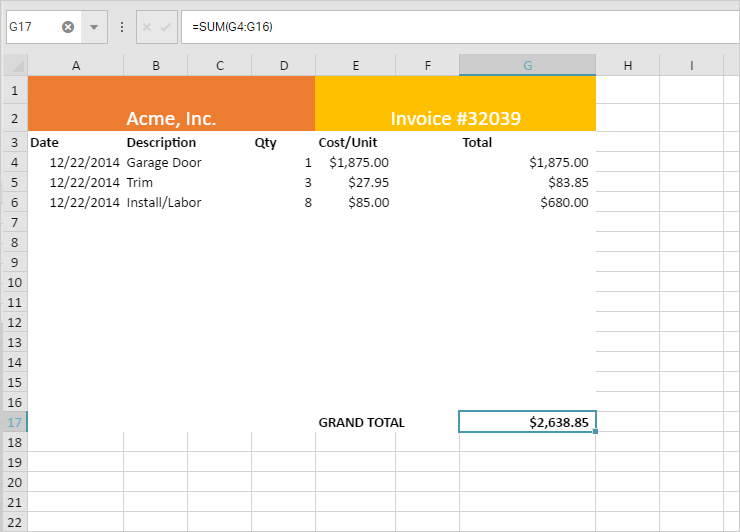Grab the fill handle on cell G17
The width and height of the screenshot is (740, 532).
[596, 431]
